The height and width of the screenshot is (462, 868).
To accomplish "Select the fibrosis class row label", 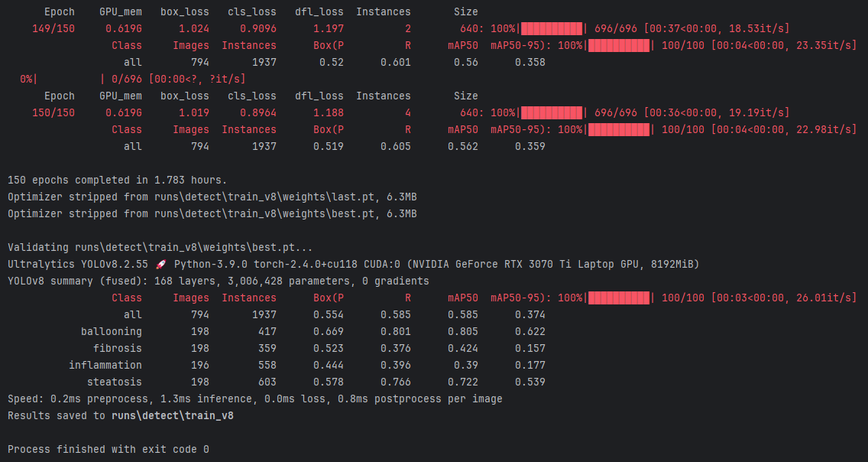I will tap(118, 348).
